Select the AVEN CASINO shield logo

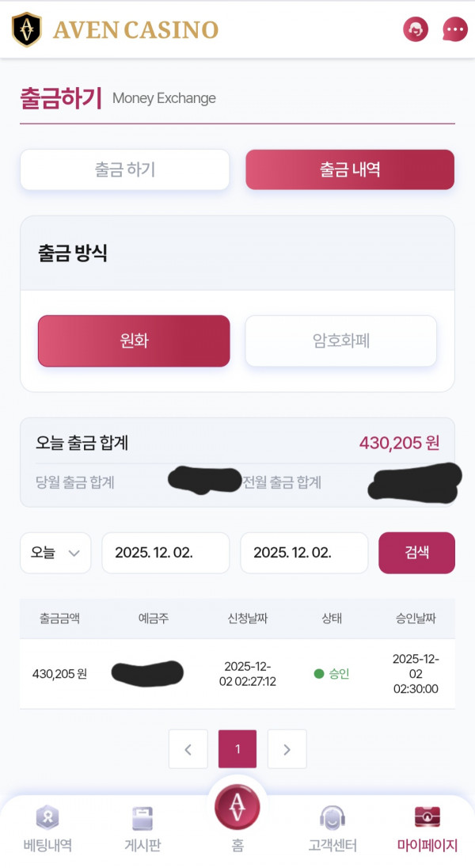pos(26,29)
